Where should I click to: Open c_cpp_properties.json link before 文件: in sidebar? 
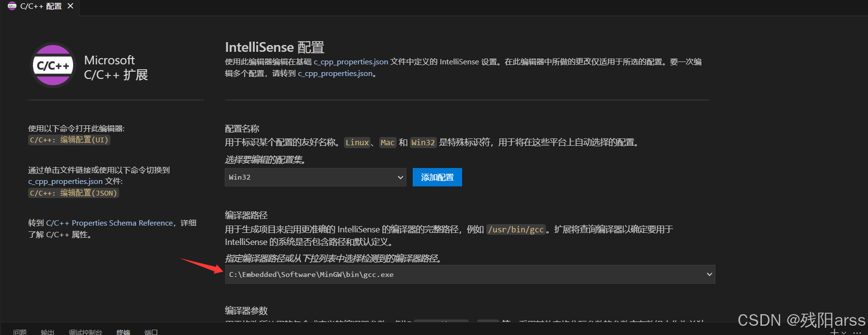[x=65, y=181]
